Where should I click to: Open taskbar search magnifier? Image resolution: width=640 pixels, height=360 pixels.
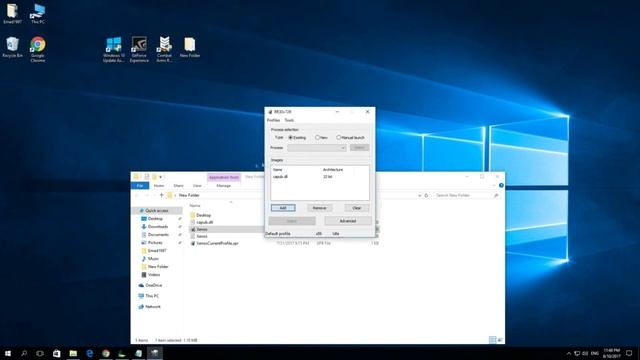(x=24, y=353)
